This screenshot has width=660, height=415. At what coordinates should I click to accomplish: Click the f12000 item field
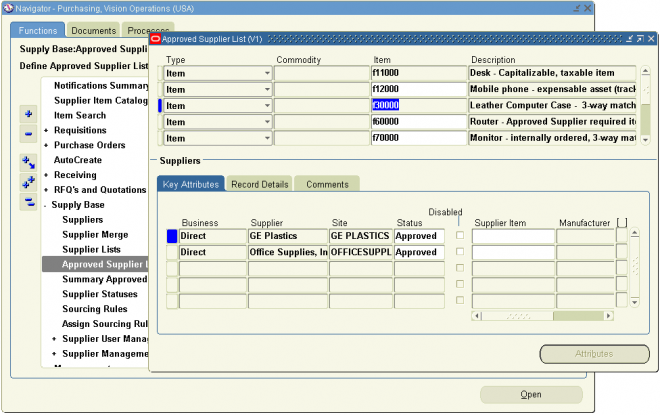[418, 89]
